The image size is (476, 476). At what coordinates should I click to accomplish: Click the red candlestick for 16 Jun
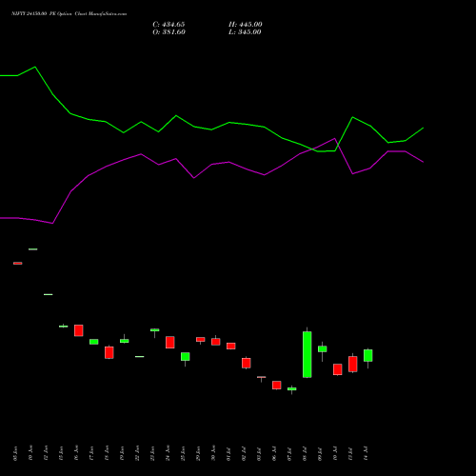click(79, 330)
